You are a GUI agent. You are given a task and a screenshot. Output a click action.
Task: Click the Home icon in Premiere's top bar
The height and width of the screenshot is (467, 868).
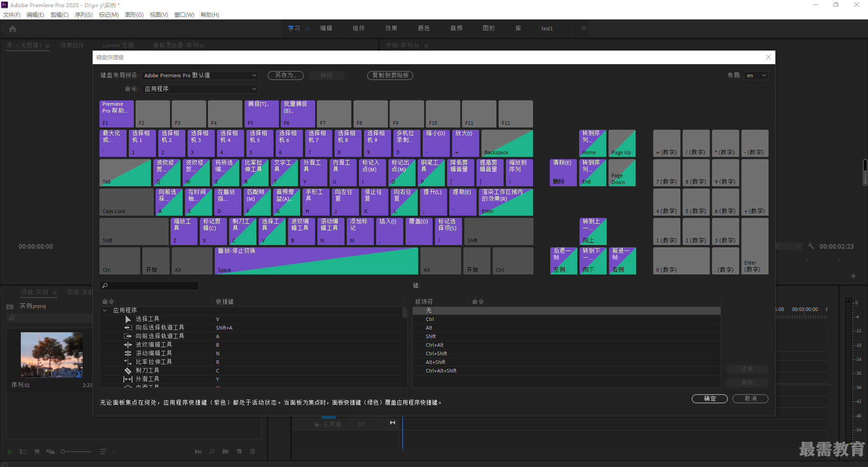(x=13, y=28)
